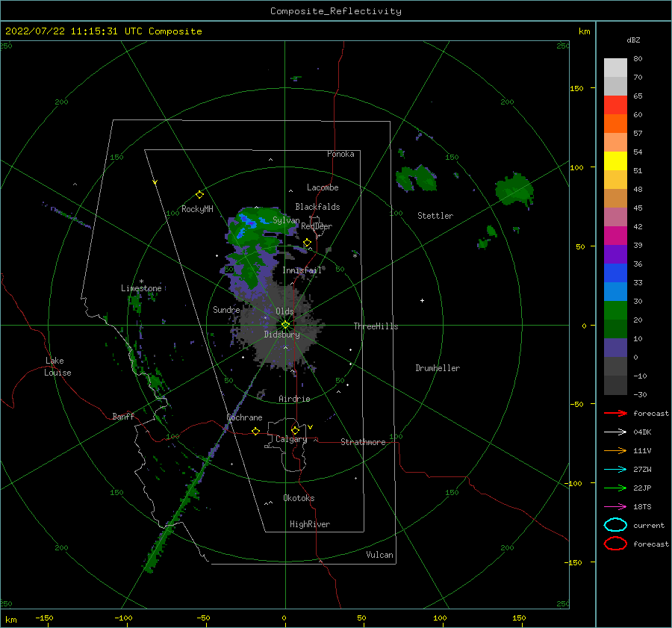Click the red forecast arrow in legend
Image resolution: width=672 pixels, height=628 pixels.
(x=615, y=413)
